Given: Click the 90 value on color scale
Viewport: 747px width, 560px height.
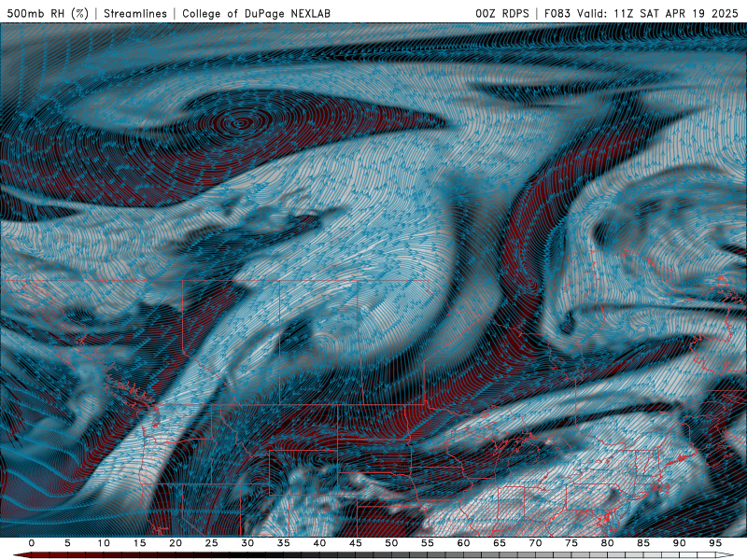Looking at the screenshot, I should pyautogui.click(x=679, y=543).
